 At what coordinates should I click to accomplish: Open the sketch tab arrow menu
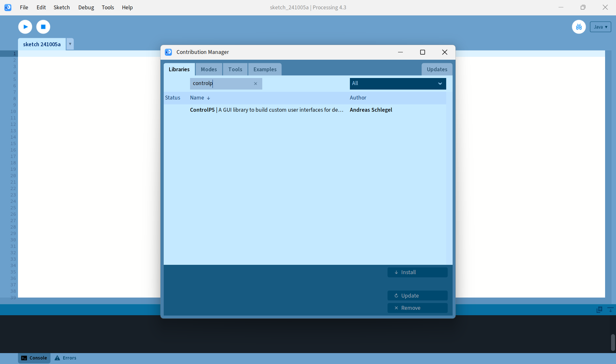tap(70, 44)
